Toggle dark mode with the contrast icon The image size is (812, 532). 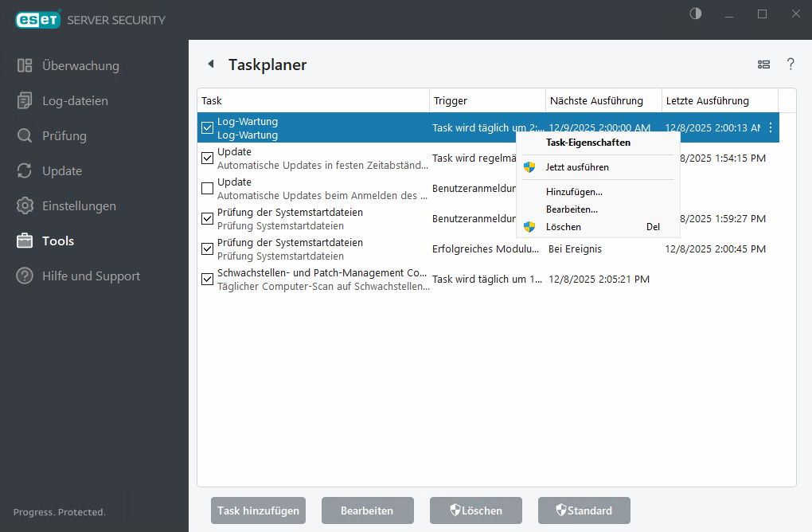pos(694,14)
